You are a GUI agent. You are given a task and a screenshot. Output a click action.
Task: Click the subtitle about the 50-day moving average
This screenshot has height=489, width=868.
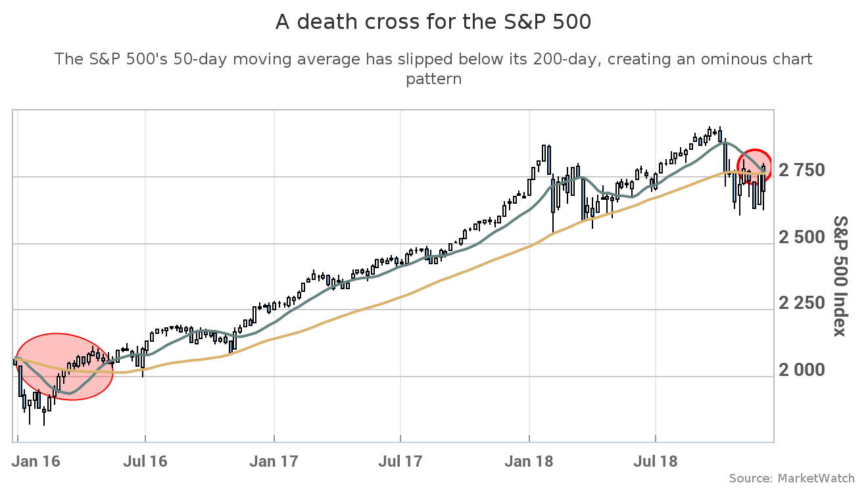click(433, 68)
